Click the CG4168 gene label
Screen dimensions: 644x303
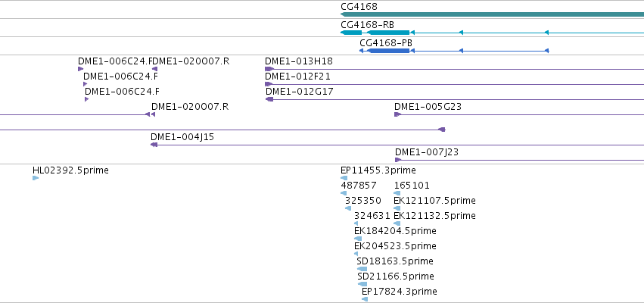point(359,7)
